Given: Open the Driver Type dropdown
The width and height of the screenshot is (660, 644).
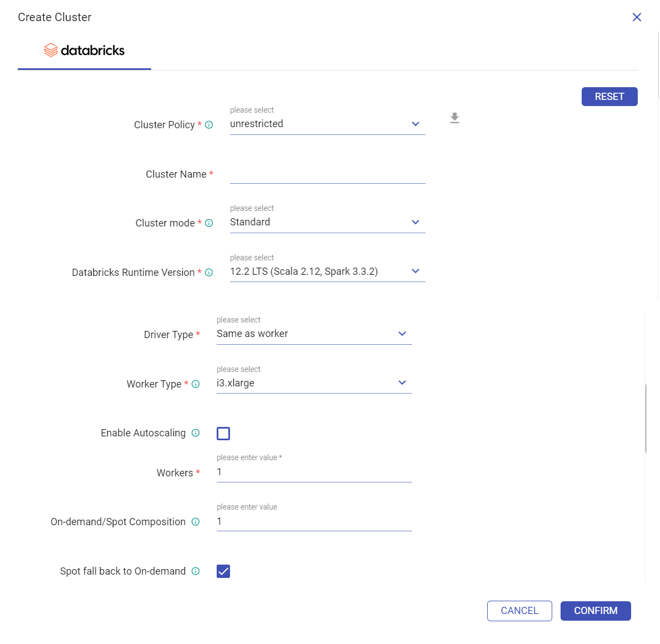Looking at the screenshot, I should [x=314, y=334].
